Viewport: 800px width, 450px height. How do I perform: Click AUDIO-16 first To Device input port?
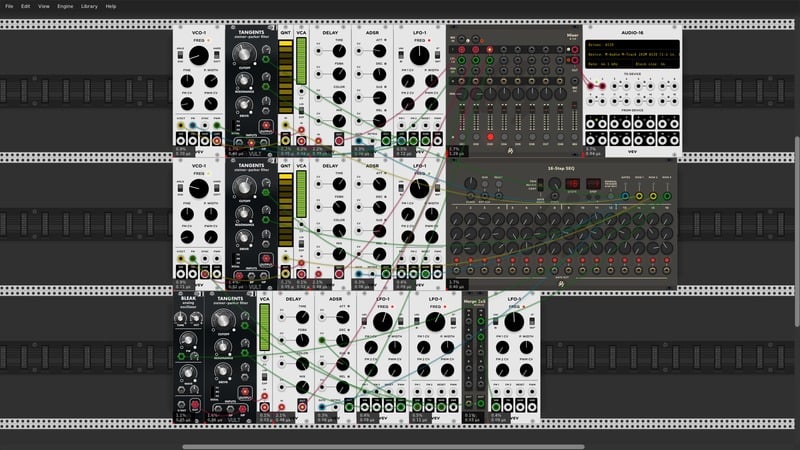[589, 87]
